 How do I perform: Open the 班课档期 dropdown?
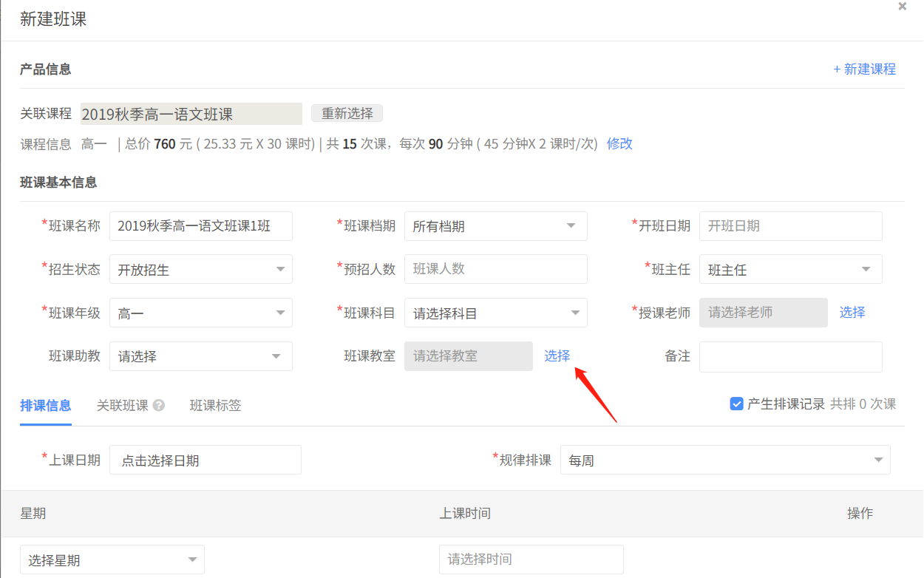click(496, 226)
